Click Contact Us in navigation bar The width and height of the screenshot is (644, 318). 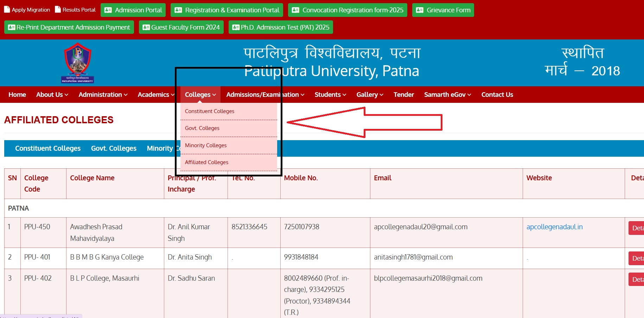coord(497,95)
